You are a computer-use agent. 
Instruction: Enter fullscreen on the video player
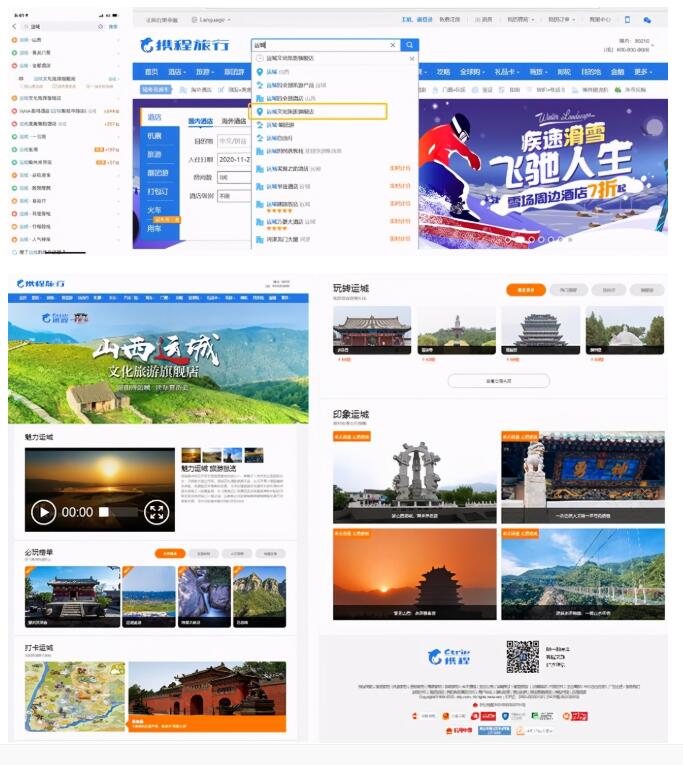[x=155, y=512]
